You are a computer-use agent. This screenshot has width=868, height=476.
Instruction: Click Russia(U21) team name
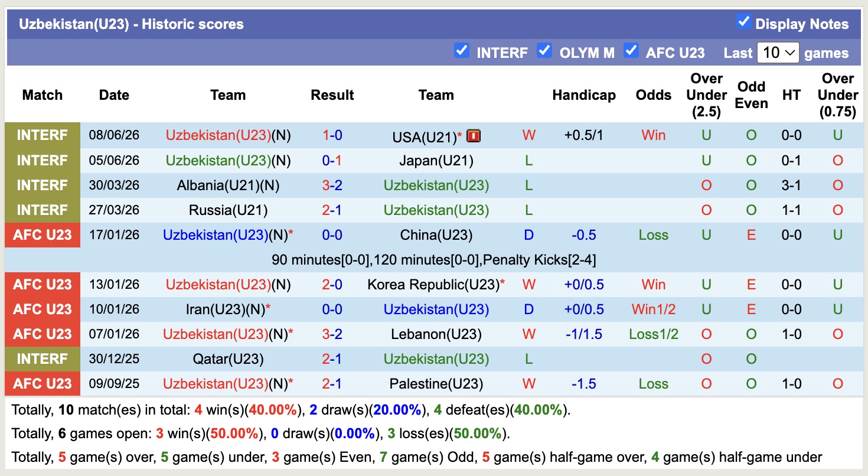click(x=228, y=210)
